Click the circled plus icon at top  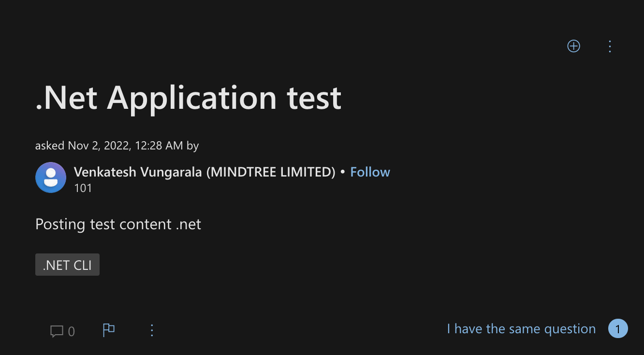(x=573, y=46)
